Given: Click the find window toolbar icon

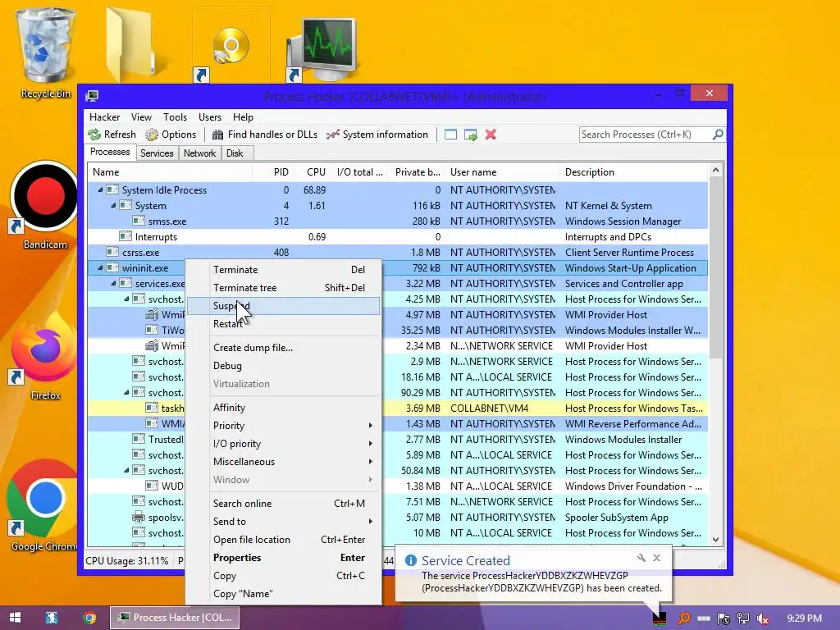Looking at the screenshot, I should click(450, 135).
